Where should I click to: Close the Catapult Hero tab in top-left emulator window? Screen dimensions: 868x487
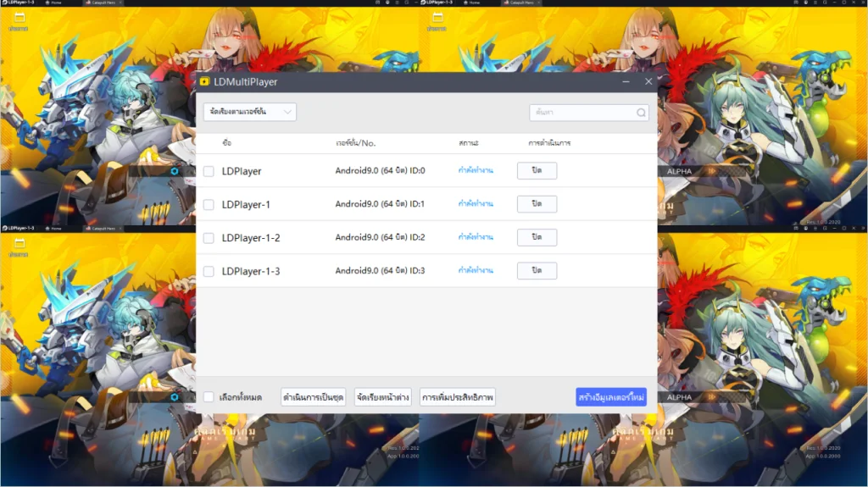[120, 3]
